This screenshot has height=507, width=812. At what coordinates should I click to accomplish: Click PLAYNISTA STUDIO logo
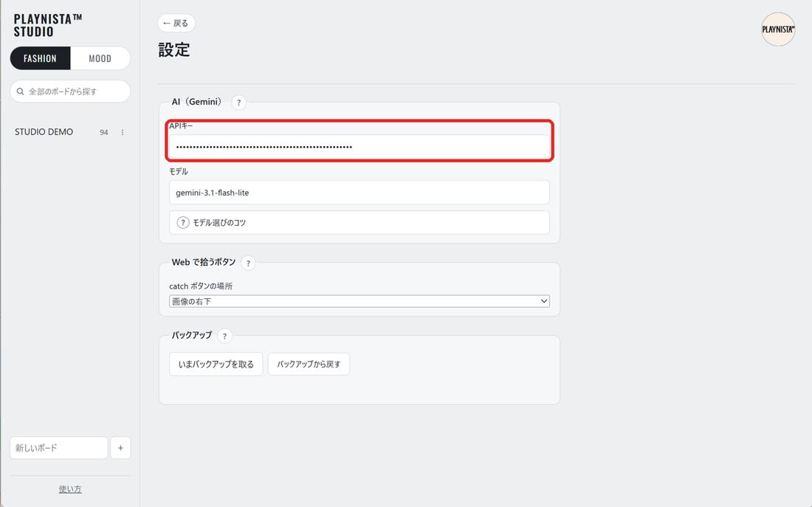point(48,25)
